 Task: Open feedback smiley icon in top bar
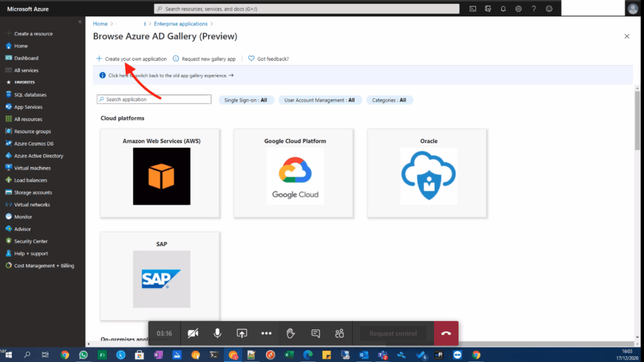549,9
